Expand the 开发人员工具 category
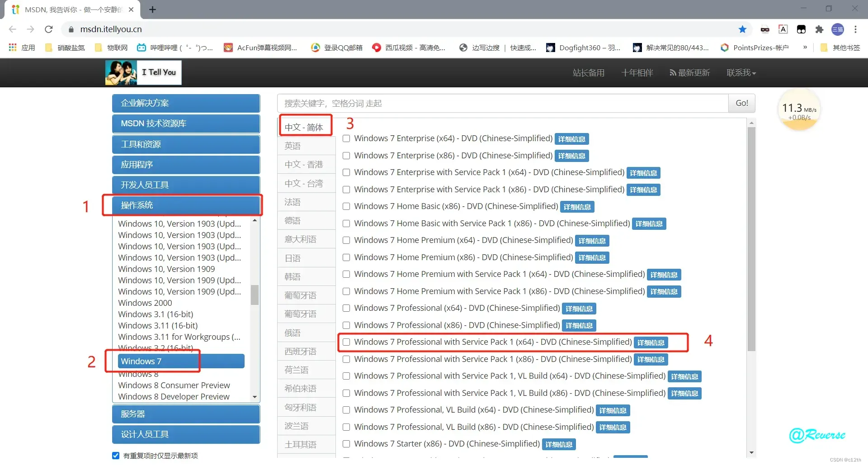868x466 pixels. pos(186,185)
